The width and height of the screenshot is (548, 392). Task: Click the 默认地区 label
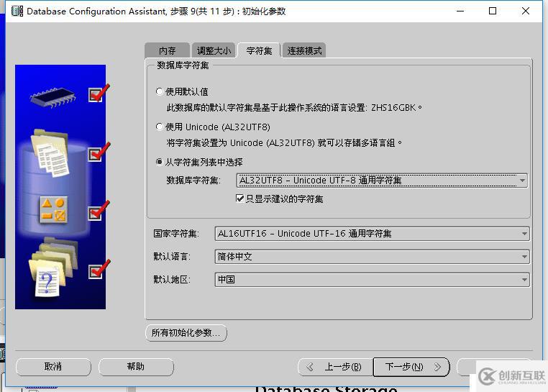[x=172, y=280]
